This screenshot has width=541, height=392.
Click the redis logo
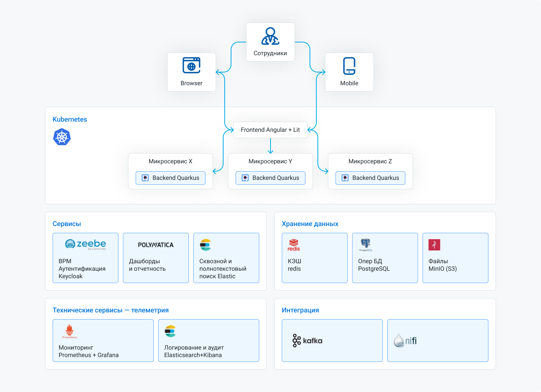click(x=294, y=245)
